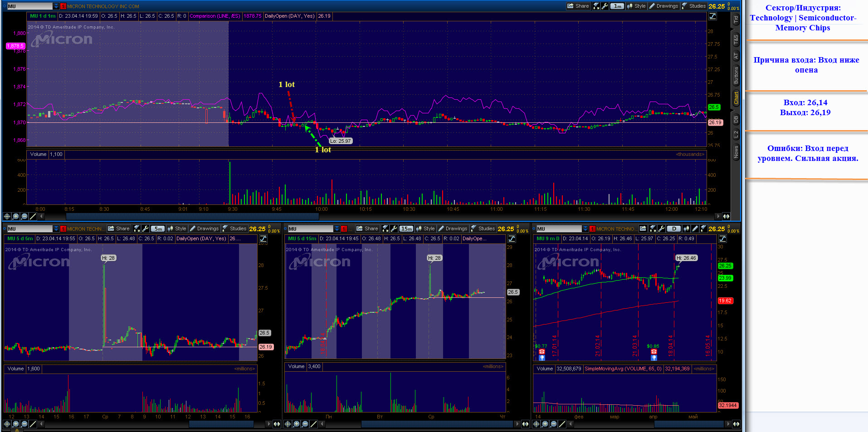868x432 pixels.
Task: Open symbol dropdown on the 5m chart
Action: [56, 229]
